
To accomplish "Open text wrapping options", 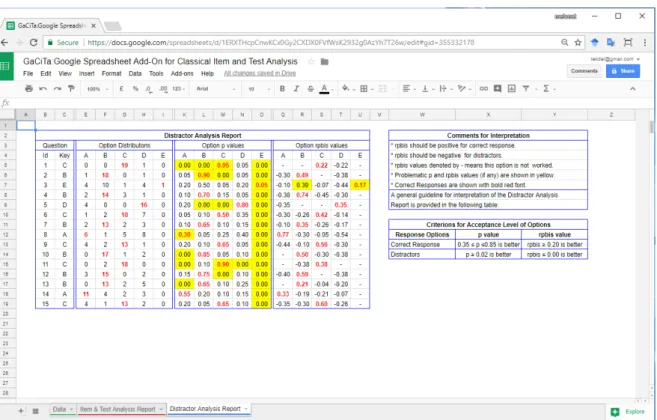I will click(x=443, y=88).
